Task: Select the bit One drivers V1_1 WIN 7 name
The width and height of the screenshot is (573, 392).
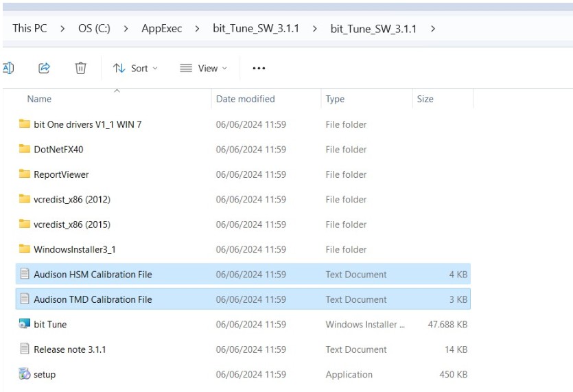Action: coord(87,124)
